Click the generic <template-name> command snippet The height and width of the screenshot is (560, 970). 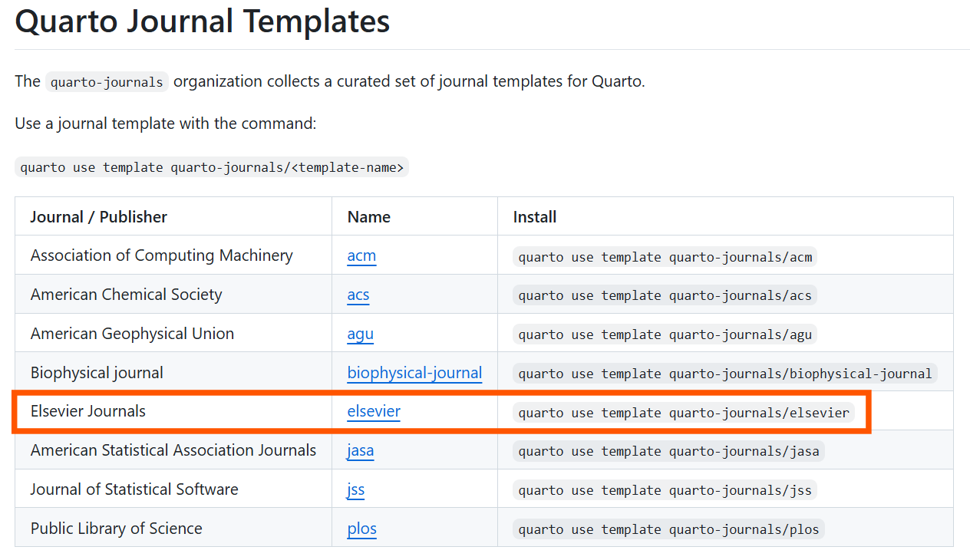(x=212, y=167)
